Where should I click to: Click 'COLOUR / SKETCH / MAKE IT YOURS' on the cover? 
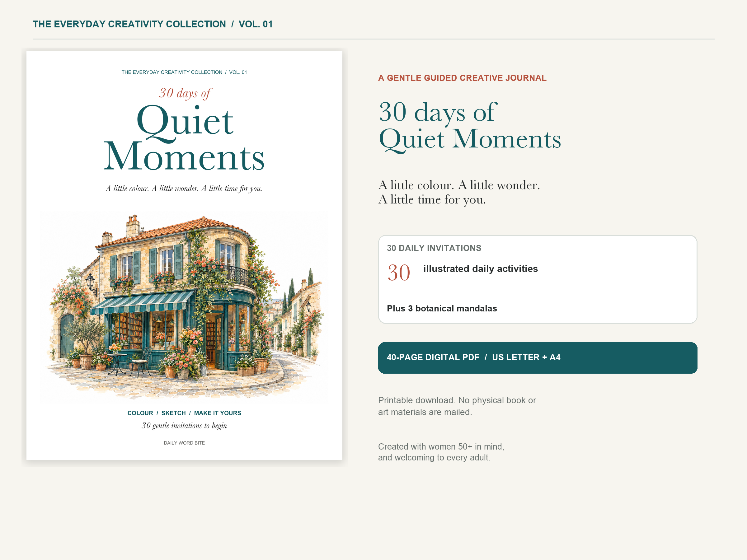[184, 413]
